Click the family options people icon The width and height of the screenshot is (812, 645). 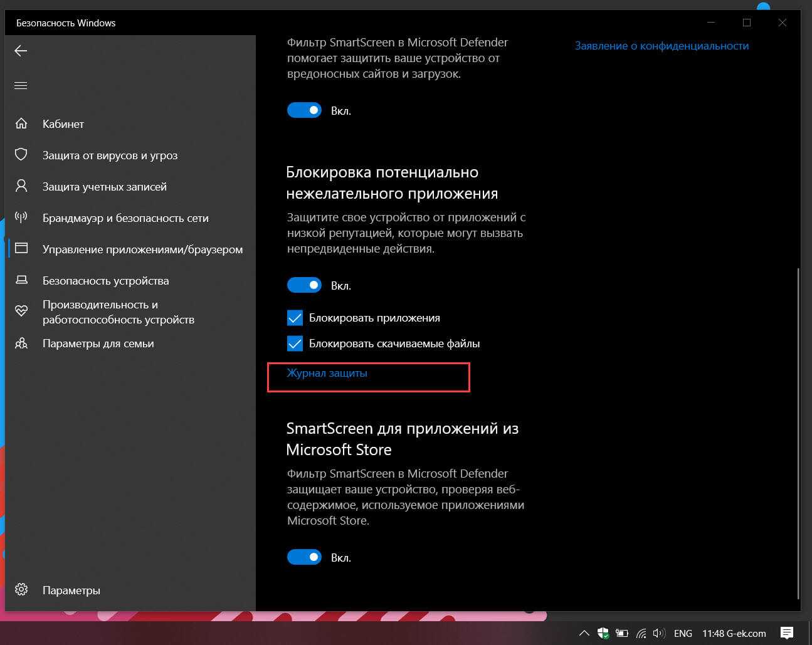[x=21, y=343]
